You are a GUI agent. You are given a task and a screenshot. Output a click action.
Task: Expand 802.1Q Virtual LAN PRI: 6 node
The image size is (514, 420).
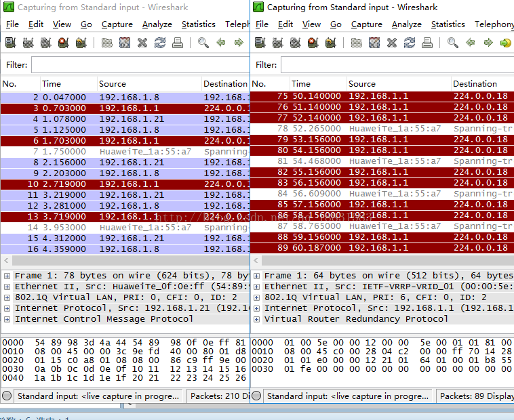click(257, 297)
